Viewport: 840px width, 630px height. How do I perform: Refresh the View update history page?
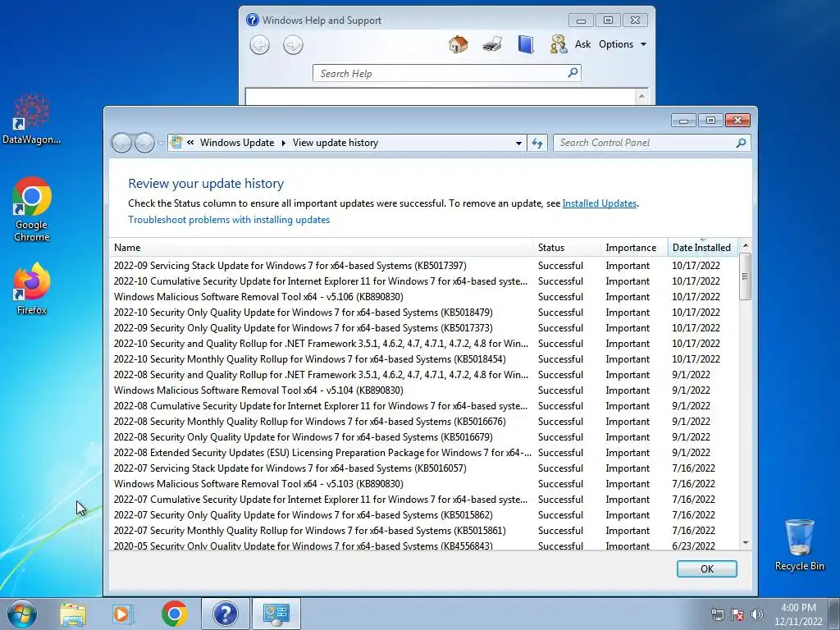[537, 143]
